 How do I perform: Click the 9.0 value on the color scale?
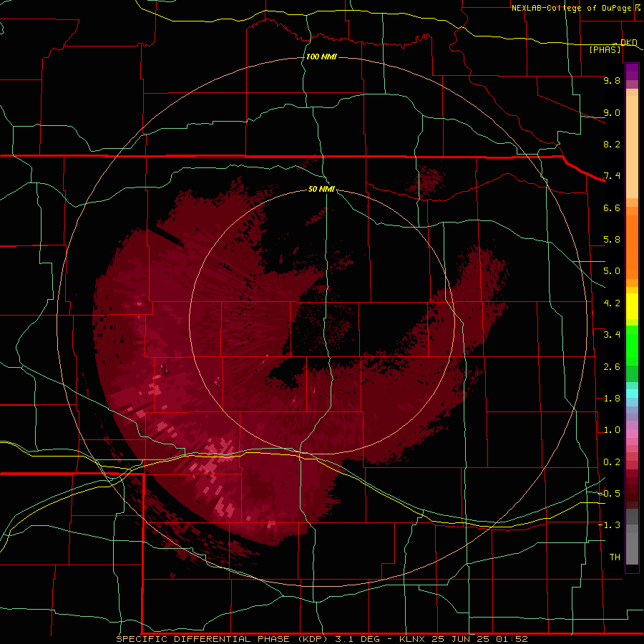click(612, 112)
